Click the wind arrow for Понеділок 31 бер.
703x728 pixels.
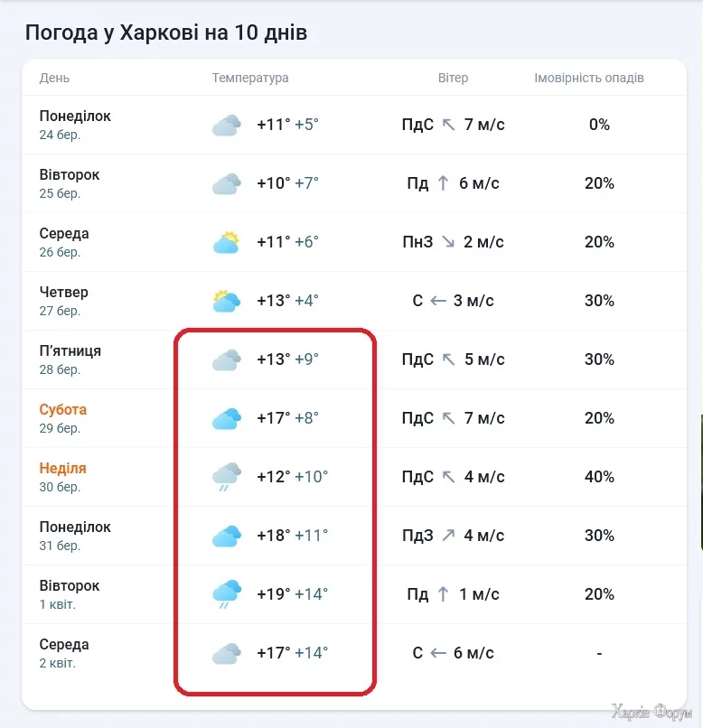449,536
